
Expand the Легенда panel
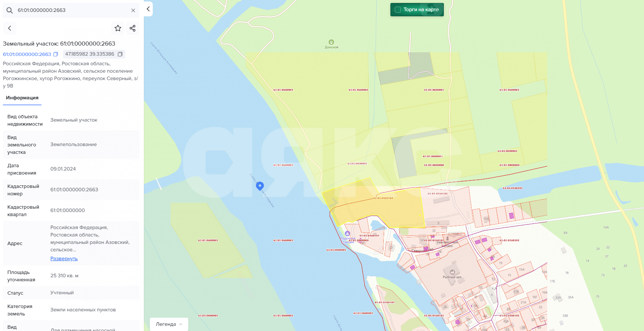coord(169,324)
